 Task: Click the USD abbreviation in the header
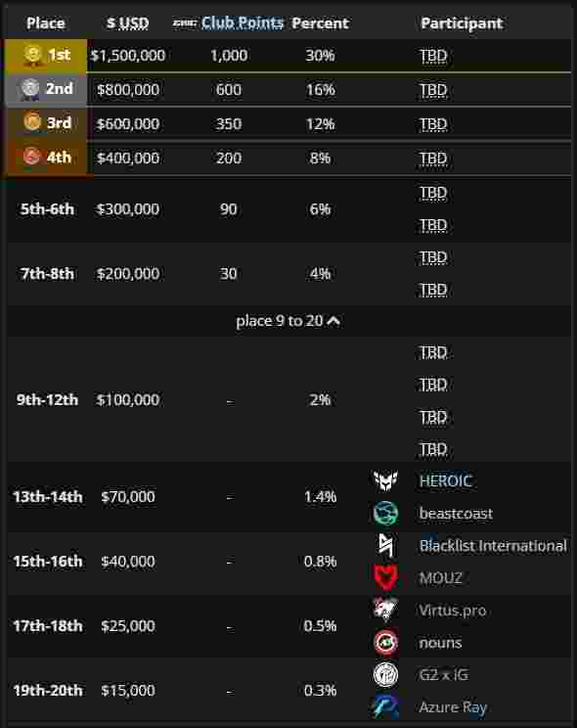pos(134,23)
